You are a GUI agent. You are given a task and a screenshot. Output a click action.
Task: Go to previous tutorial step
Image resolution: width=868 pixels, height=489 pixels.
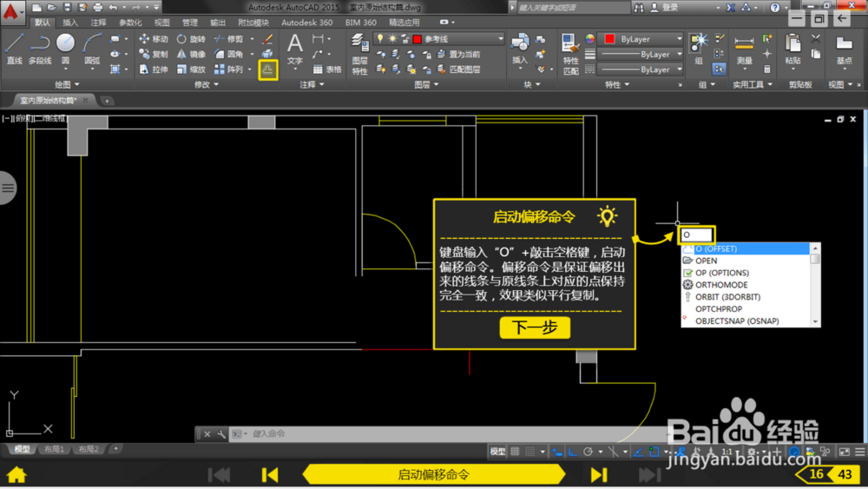(x=270, y=474)
